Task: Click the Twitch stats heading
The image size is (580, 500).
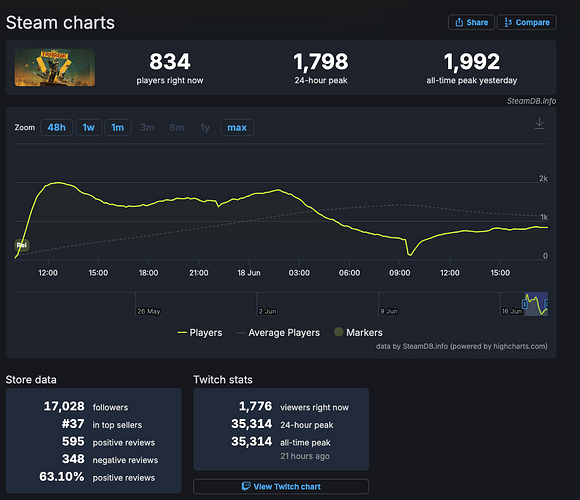Action: (223, 380)
